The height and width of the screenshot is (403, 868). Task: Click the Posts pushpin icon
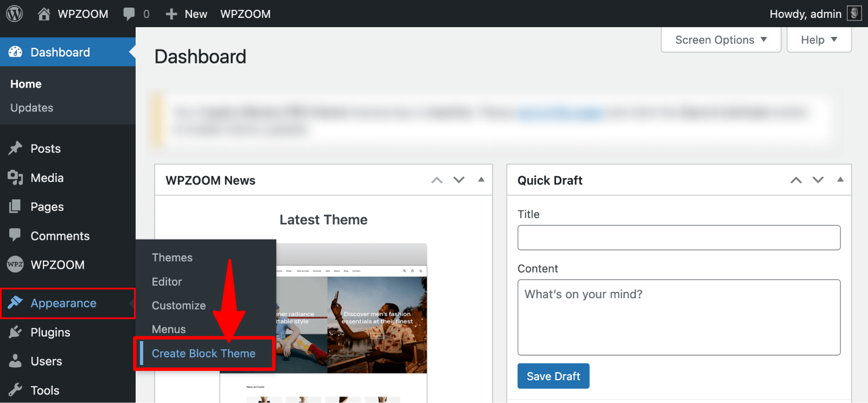click(x=15, y=148)
